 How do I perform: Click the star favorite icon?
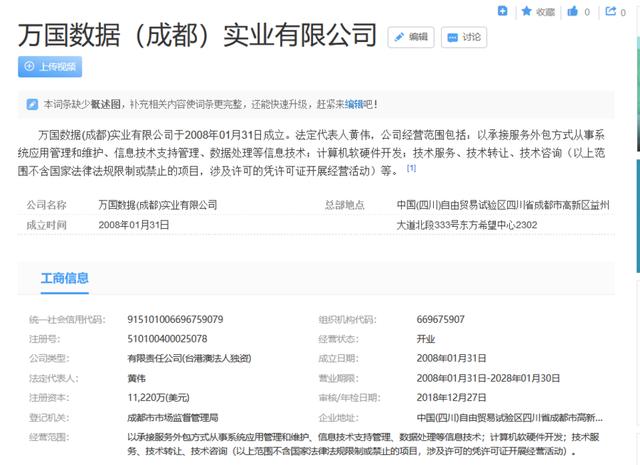point(527,11)
